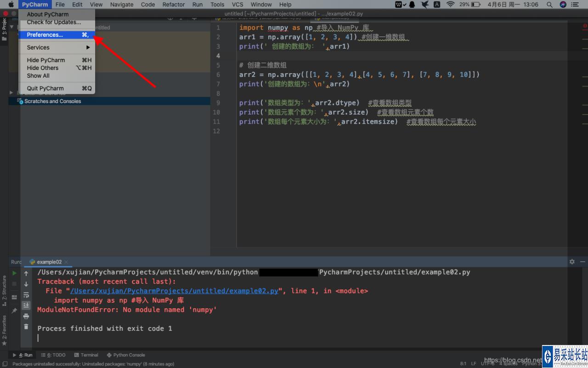Open Run panel settings gear
Screen dimensions: 588x368
pyautogui.click(x=572, y=261)
